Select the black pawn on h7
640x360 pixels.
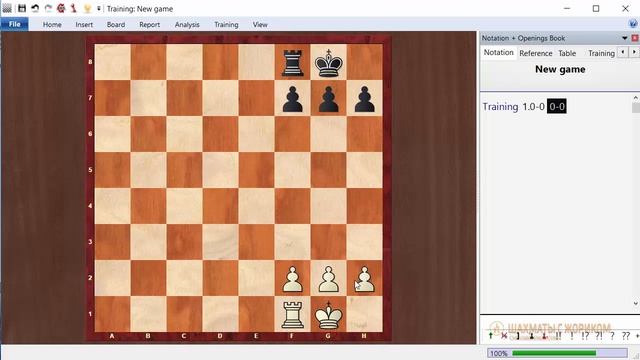click(x=364, y=99)
